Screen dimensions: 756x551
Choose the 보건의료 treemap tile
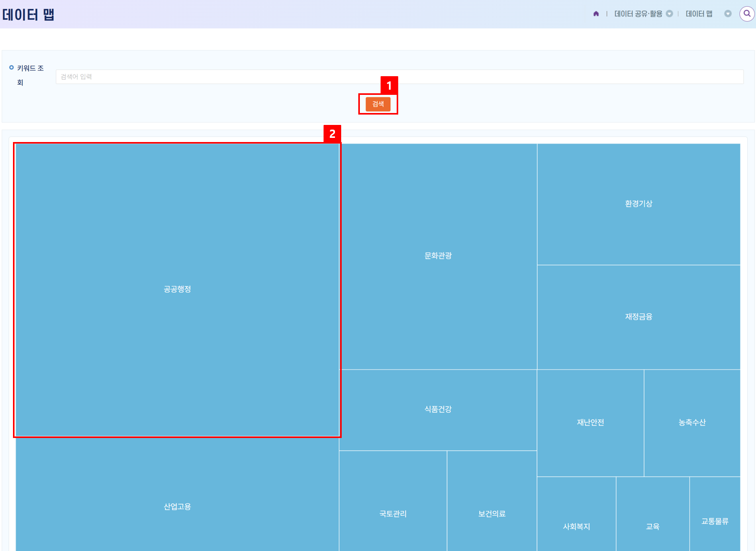coord(492,514)
